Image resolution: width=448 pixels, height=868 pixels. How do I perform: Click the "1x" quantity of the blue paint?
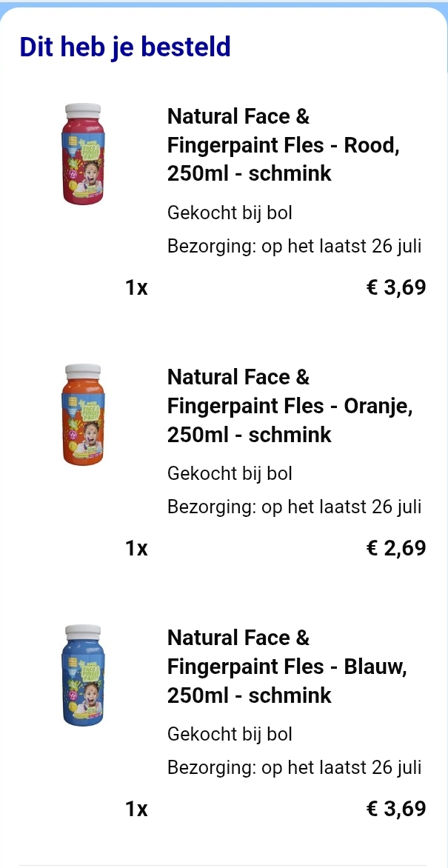[x=136, y=809]
